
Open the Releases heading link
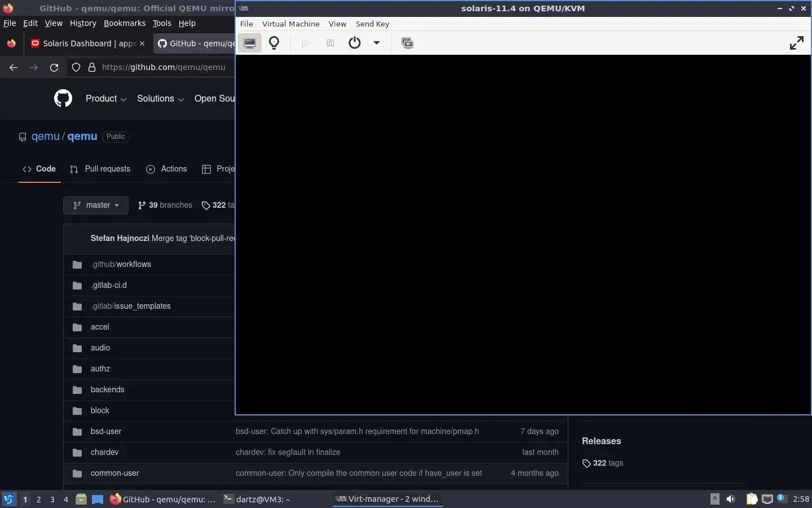tap(601, 441)
